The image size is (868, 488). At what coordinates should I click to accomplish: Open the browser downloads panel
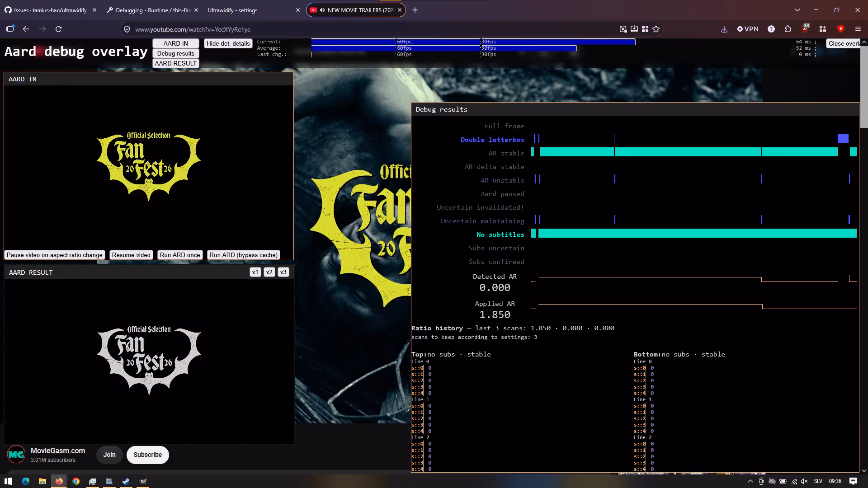pos(724,29)
